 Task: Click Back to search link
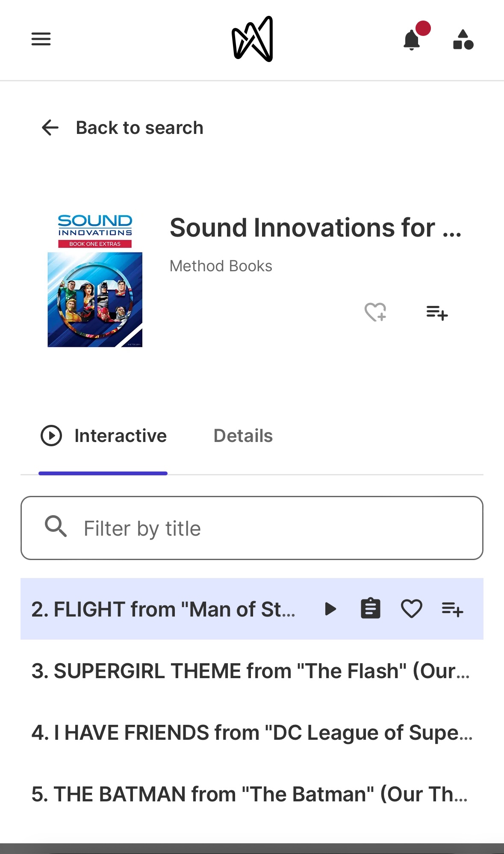[139, 128]
